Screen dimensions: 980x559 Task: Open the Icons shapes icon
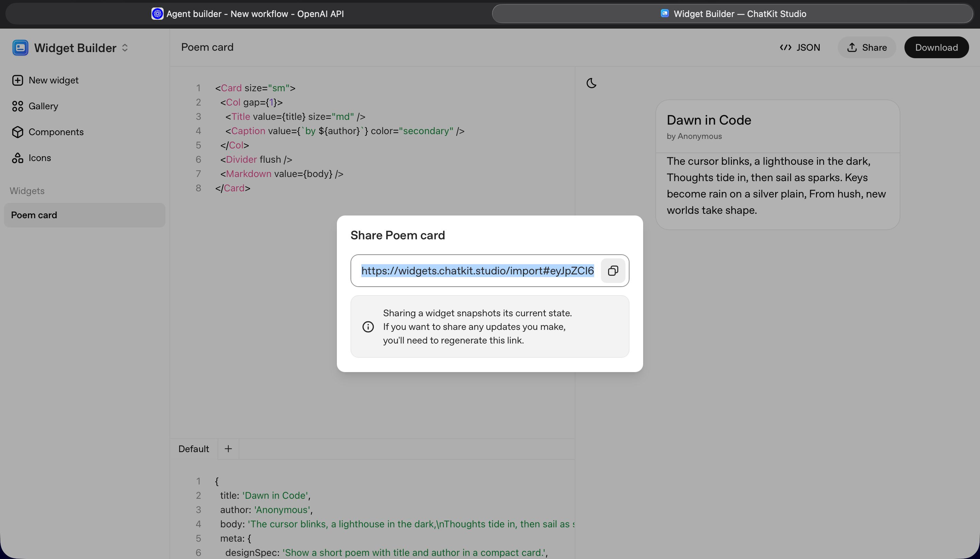[18, 158]
